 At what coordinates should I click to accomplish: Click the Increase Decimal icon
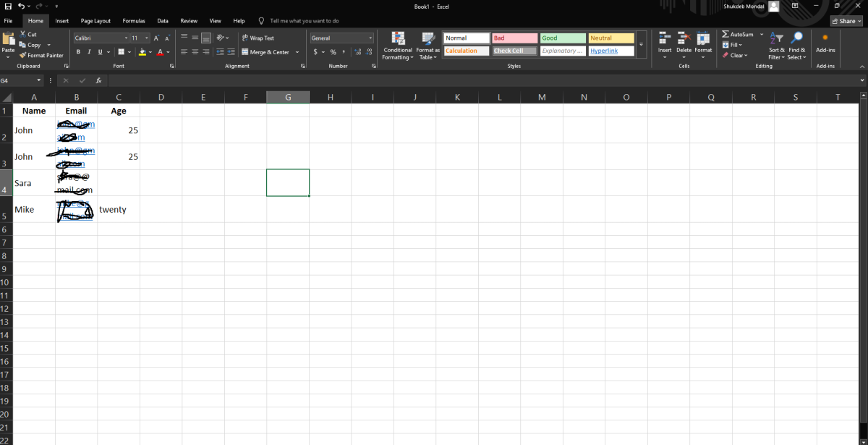click(359, 52)
